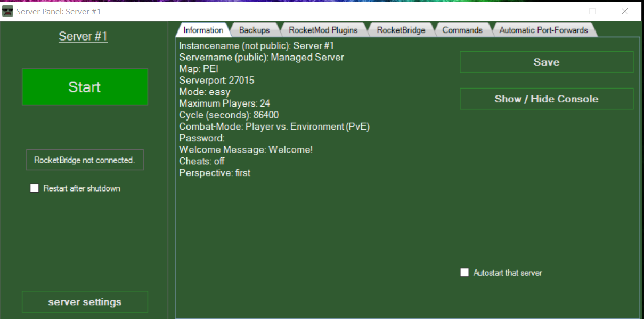This screenshot has height=319, width=644.
Task: Click the Server Panel app icon in title bar
Action: tap(7, 11)
